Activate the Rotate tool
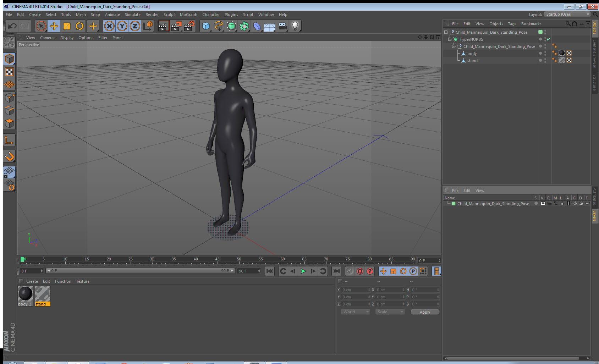 pyautogui.click(x=80, y=26)
